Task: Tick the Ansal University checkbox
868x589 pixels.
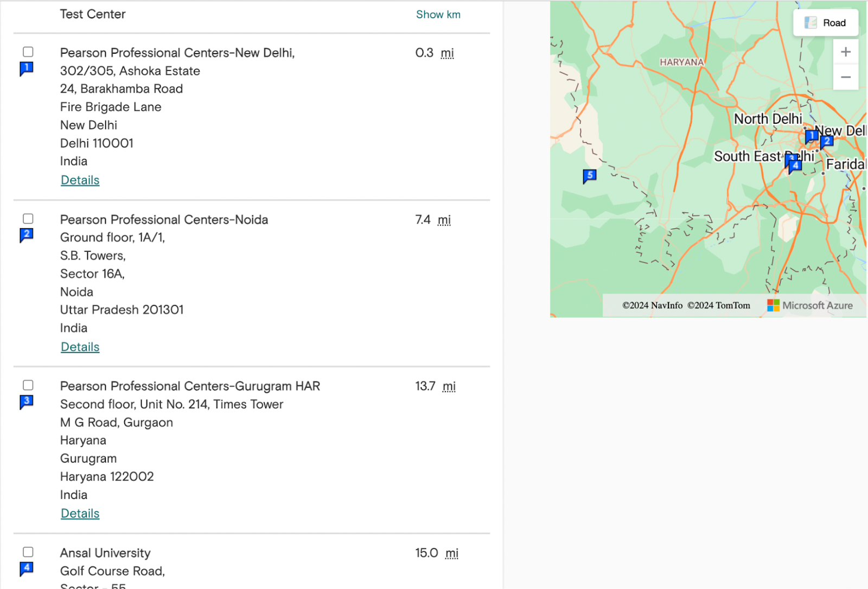Action: tap(28, 552)
